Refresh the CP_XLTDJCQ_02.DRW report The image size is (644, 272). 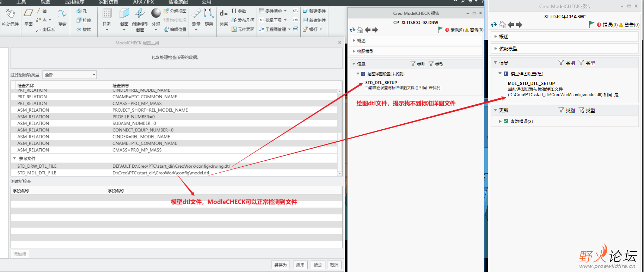[352, 30]
